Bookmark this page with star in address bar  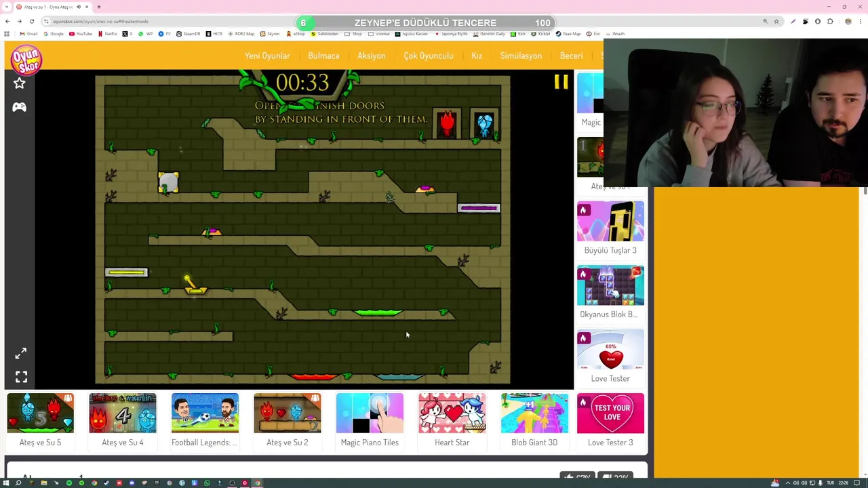tap(776, 21)
